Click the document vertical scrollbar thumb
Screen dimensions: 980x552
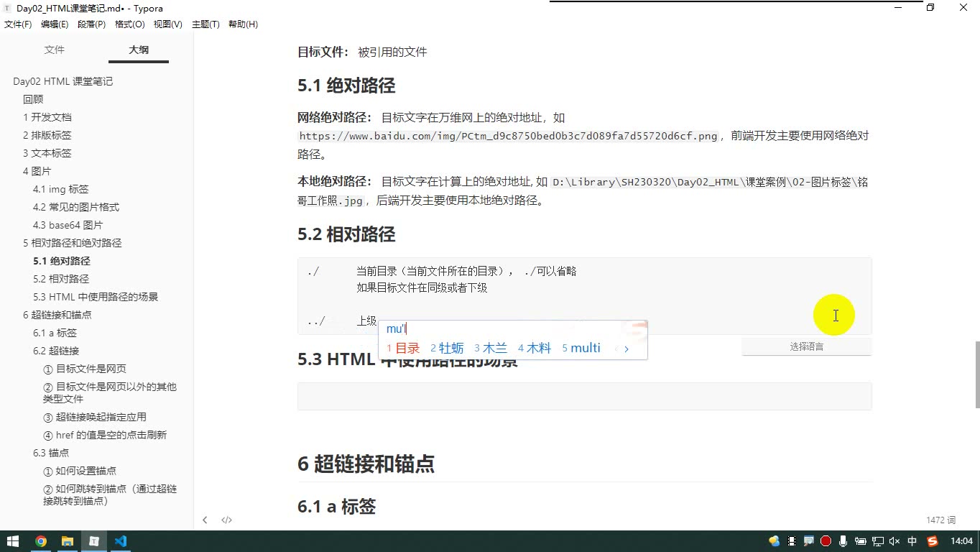(x=976, y=374)
